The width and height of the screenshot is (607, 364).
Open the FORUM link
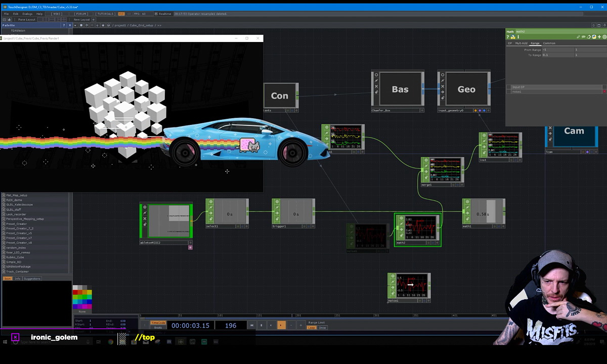(x=81, y=14)
